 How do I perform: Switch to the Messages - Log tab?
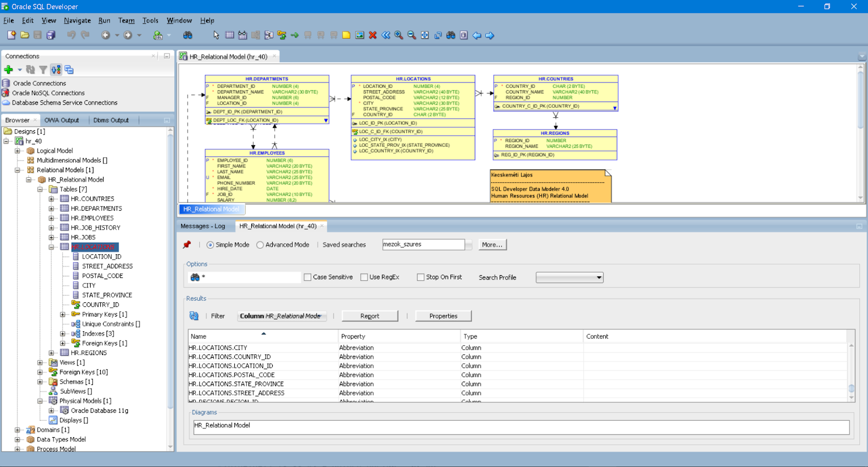203,226
